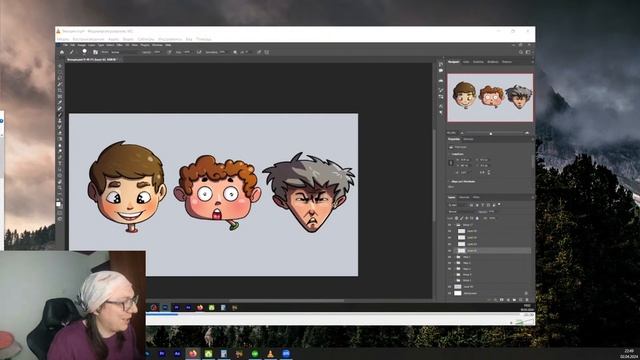Open the Brush settings panel icon
This screenshot has width=640, height=360.
point(96,52)
